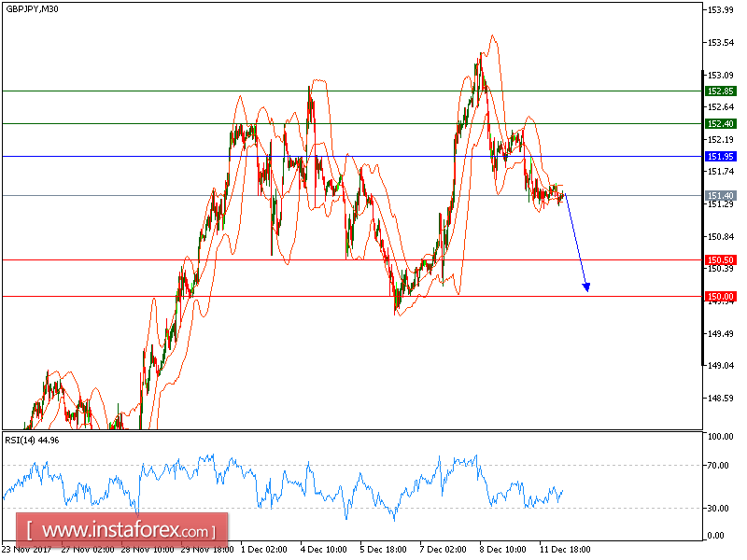The height and width of the screenshot is (560, 747).
Task: Select the RSI(14) indicator label
Action: [x=31, y=439]
